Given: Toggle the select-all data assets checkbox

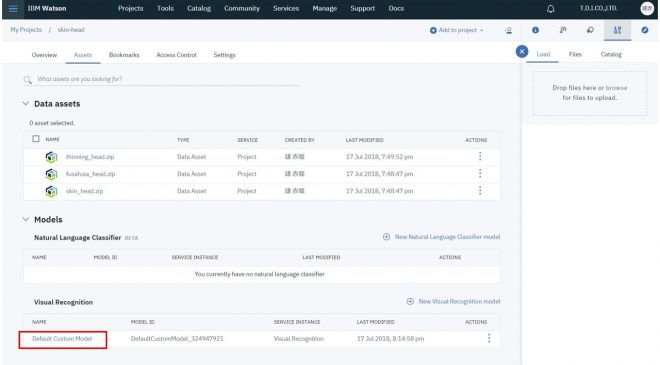Looking at the screenshot, I should point(36,139).
